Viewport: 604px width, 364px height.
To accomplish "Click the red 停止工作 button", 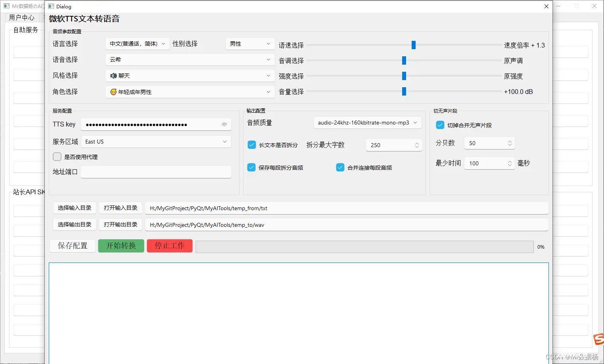I will [x=170, y=246].
